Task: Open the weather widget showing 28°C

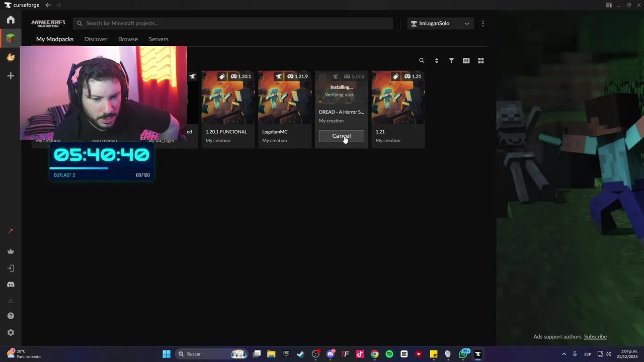Action: click(x=24, y=354)
